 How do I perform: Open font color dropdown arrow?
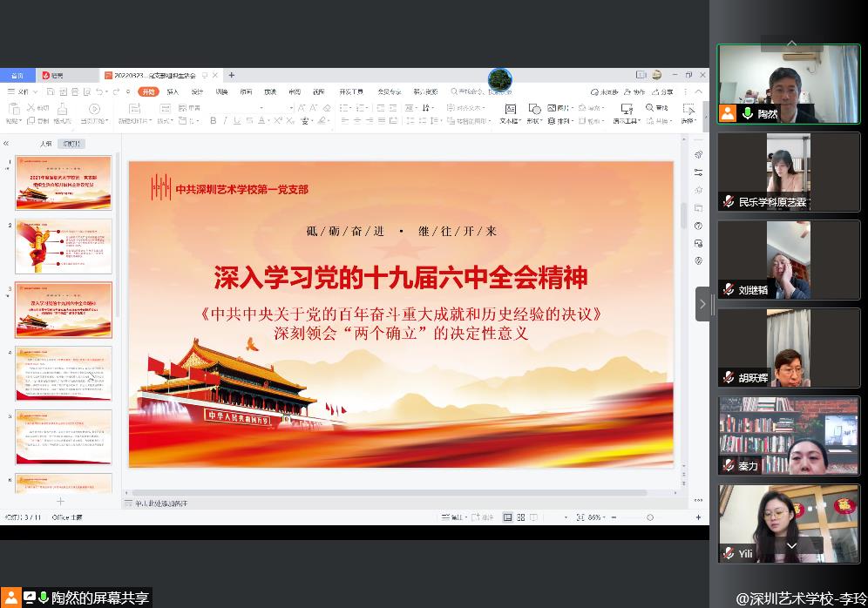point(269,120)
